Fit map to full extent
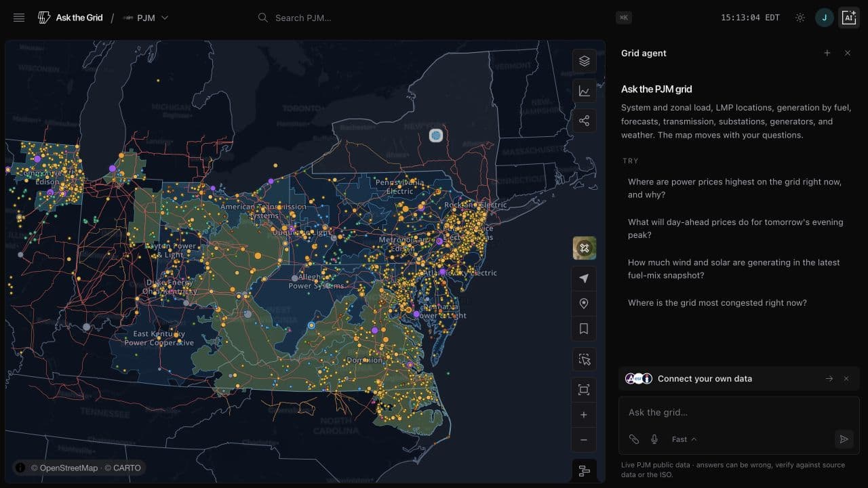This screenshot has height=488, width=868. click(584, 390)
